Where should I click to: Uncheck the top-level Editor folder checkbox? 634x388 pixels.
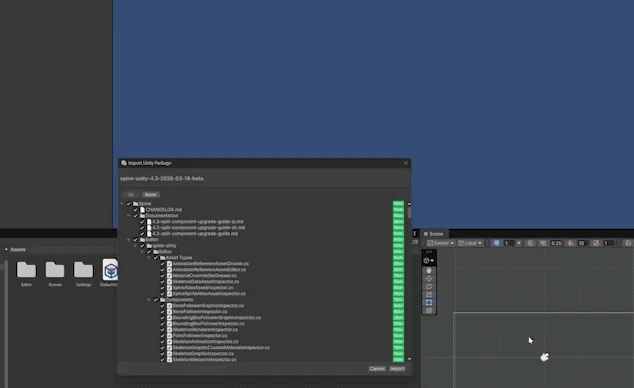coord(136,240)
